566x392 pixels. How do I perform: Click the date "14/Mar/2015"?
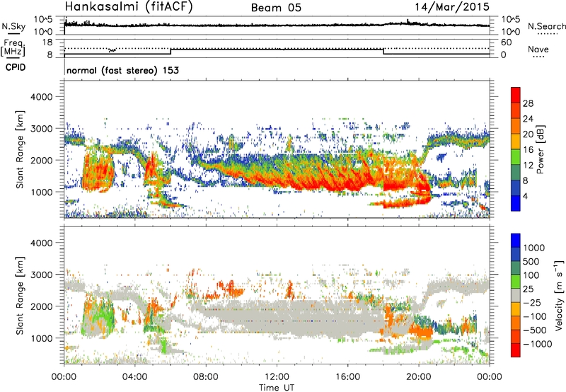452,7
